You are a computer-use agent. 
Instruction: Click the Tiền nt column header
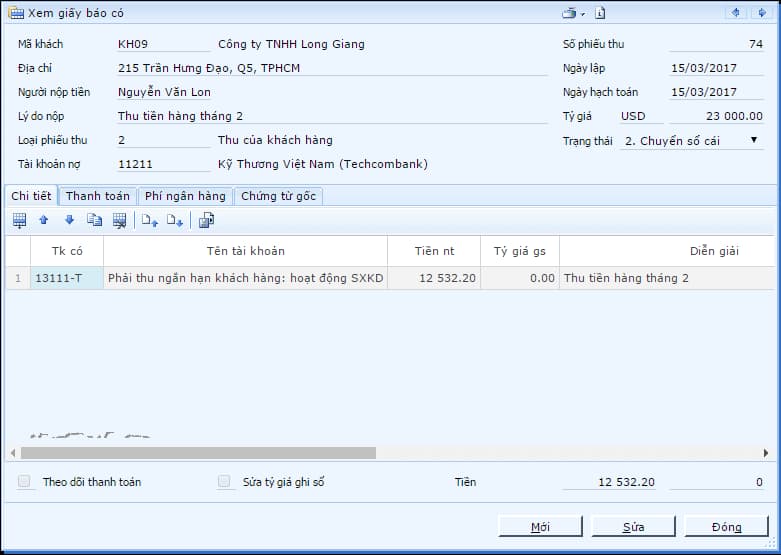click(x=434, y=251)
